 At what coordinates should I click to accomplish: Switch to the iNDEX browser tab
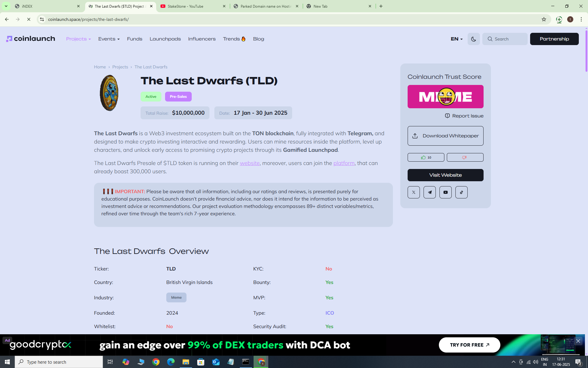pos(47,6)
